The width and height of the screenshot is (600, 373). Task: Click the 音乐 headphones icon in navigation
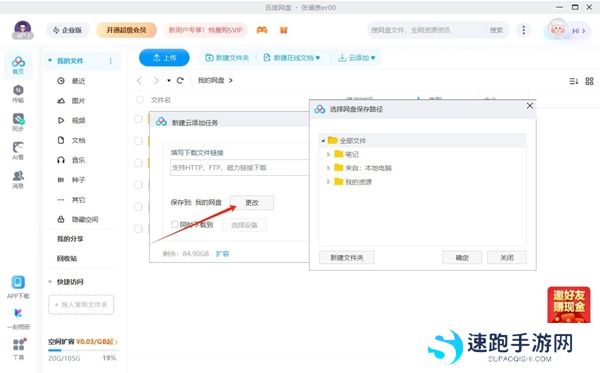pos(61,160)
